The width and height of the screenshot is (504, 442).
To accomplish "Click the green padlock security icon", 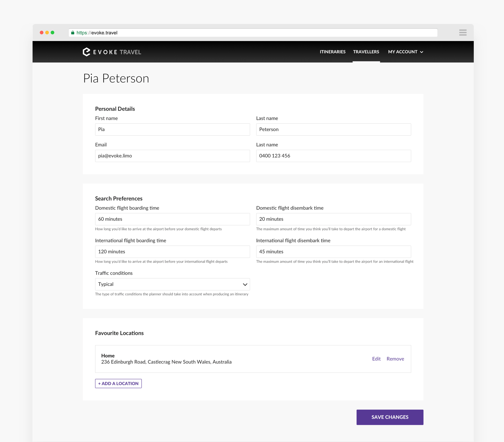I will pos(73,33).
